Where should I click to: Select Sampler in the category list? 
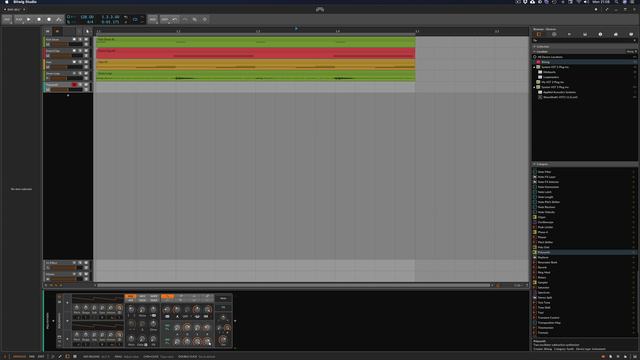[x=584, y=282]
